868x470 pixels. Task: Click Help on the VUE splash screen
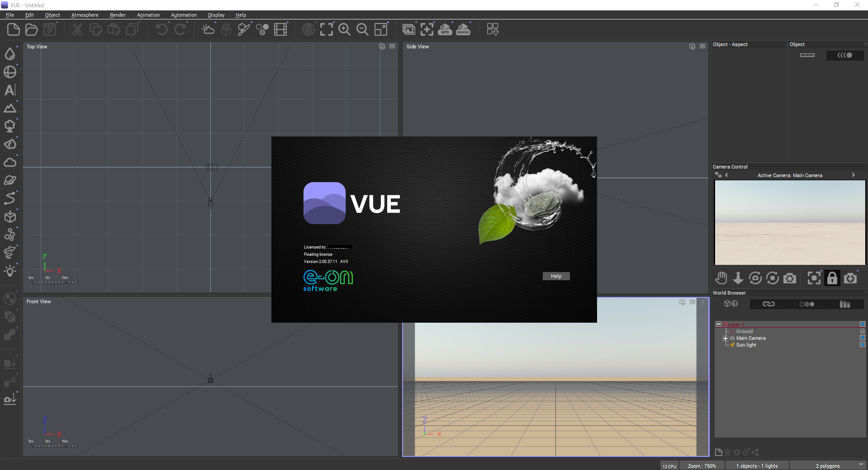click(556, 276)
